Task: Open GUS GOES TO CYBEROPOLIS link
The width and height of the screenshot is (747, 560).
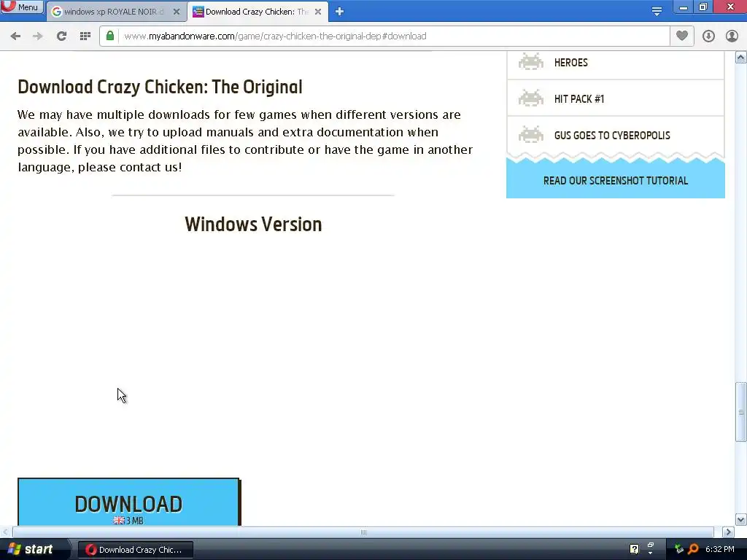Action: click(x=612, y=135)
